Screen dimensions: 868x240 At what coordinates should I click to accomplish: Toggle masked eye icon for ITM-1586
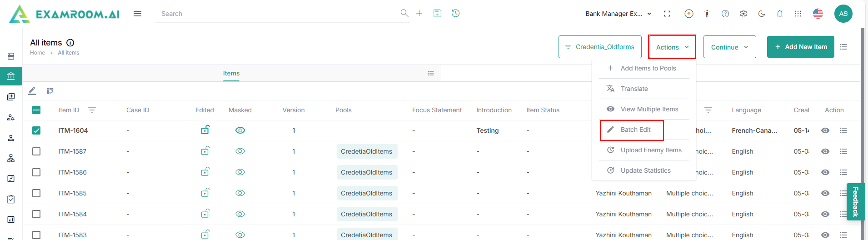tap(240, 172)
